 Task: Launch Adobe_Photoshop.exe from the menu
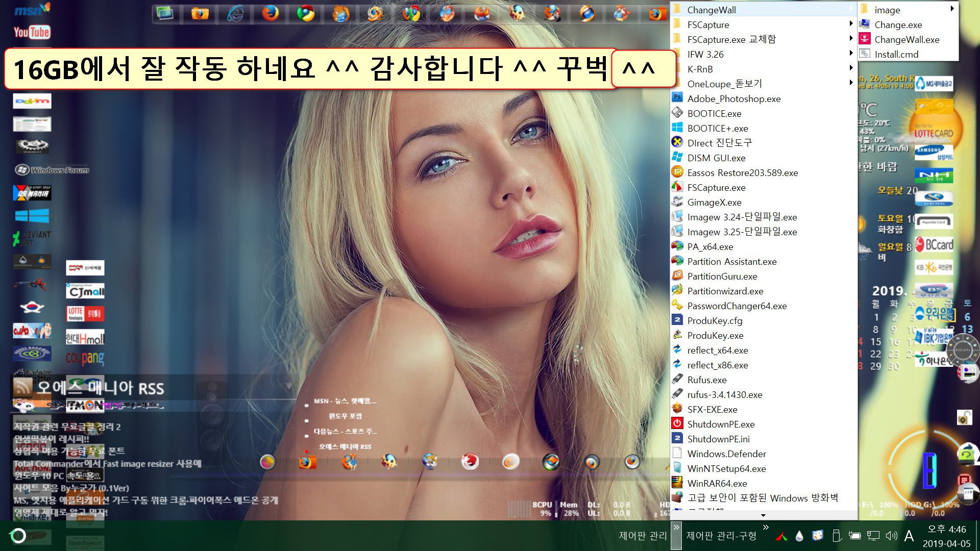click(x=764, y=98)
